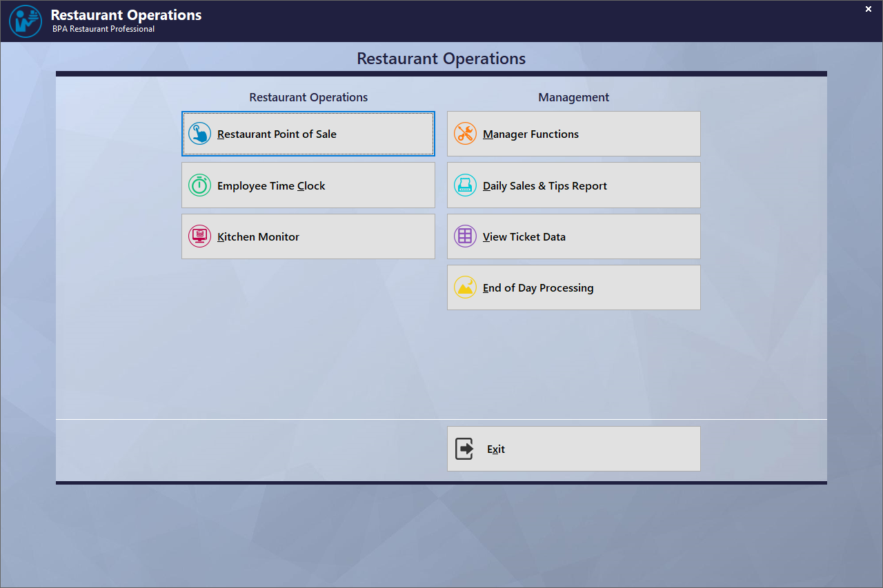This screenshot has width=883, height=588.
Task: Click the BPA Restaurant Professional subtitle
Action: [x=103, y=30]
